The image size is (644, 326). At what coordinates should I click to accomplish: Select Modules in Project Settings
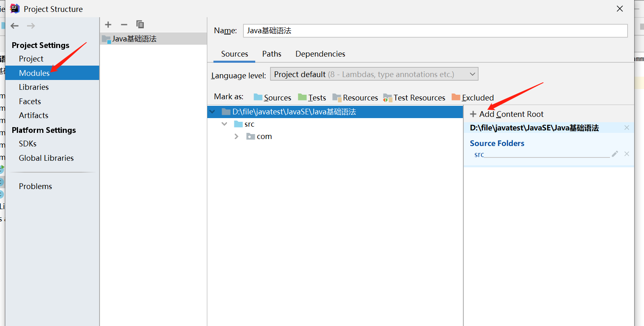pyautogui.click(x=52, y=73)
